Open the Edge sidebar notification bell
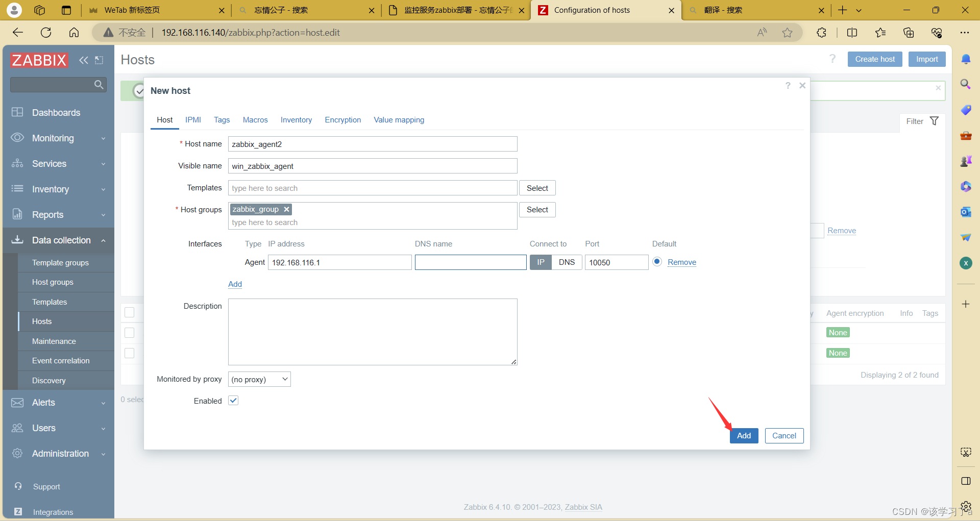980x521 pixels. (966, 59)
